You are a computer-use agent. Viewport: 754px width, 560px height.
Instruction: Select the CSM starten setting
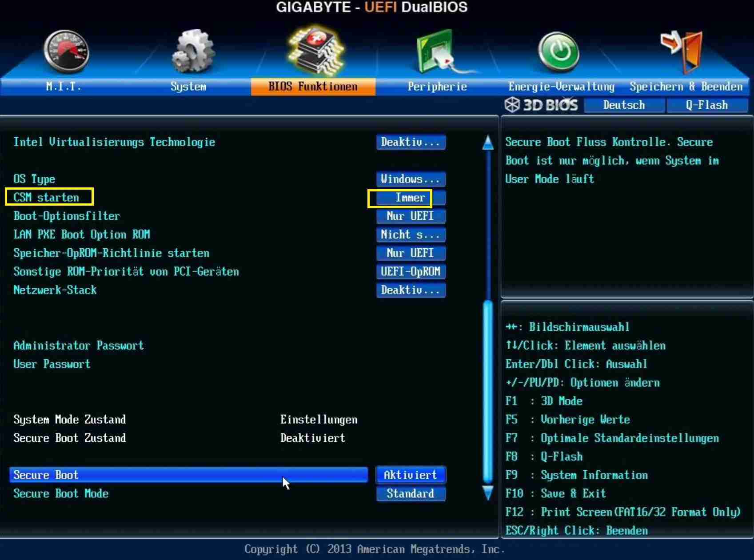(x=46, y=198)
